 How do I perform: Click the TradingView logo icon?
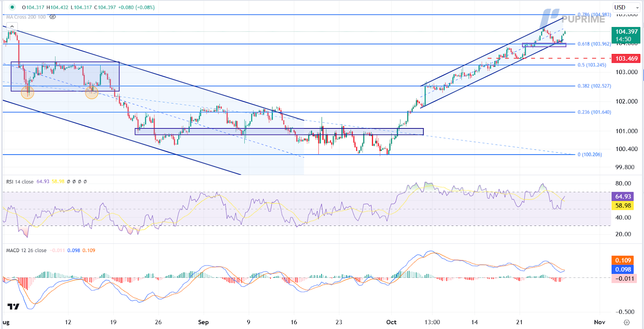(13, 307)
